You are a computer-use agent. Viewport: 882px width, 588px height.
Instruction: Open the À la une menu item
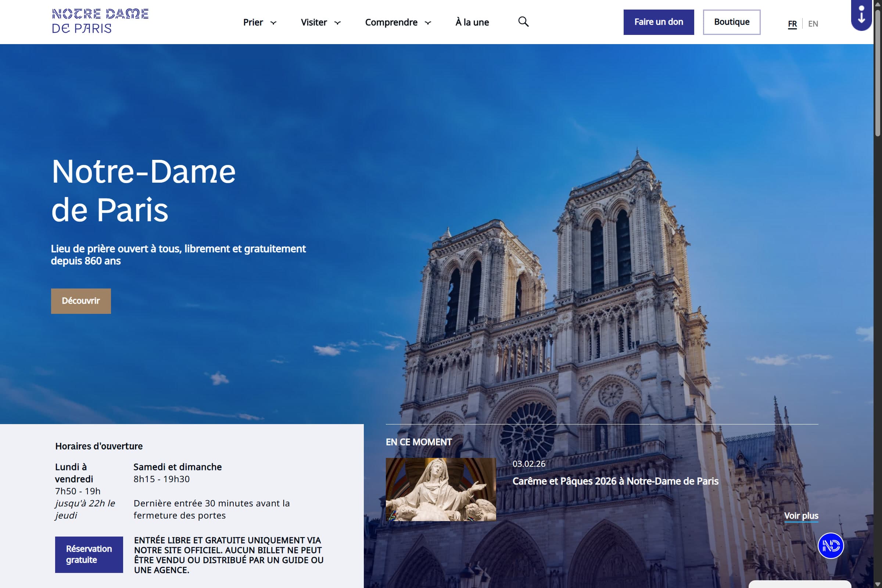(472, 22)
